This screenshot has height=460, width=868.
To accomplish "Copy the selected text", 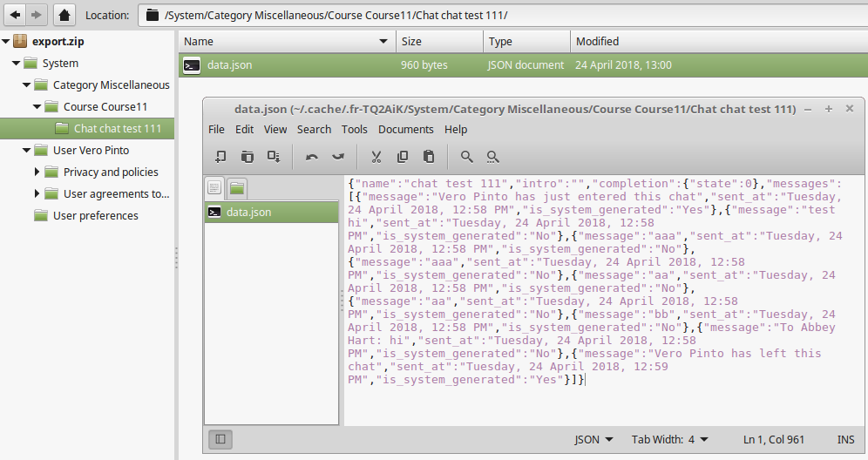I will [403, 157].
